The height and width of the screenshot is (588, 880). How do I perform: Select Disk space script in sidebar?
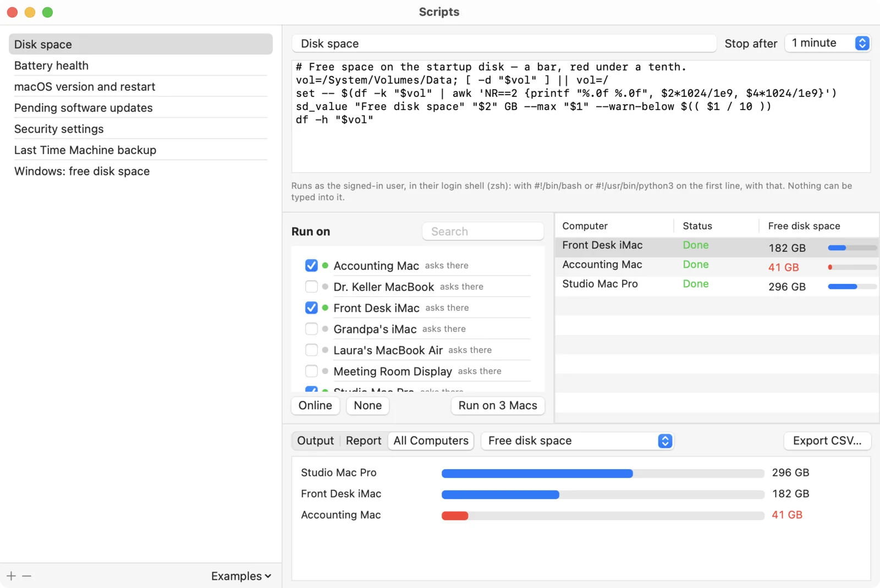pos(141,44)
